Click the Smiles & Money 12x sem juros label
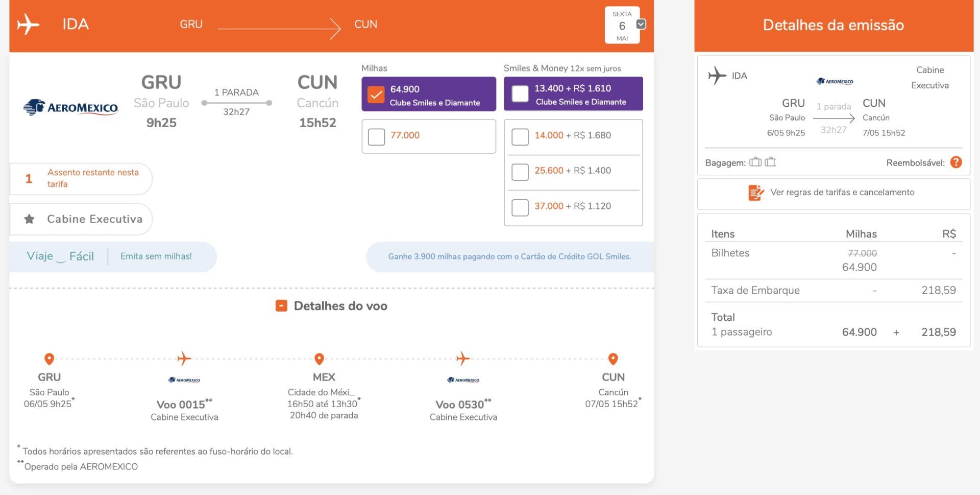980x495 pixels. pos(562,68)
